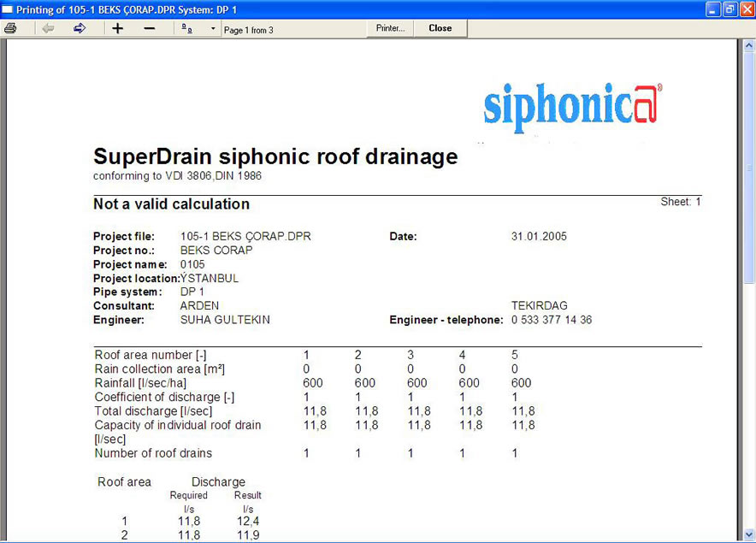Click the 'Number of roof drains' row label
756x543 pixels.
tap(153, 453)
